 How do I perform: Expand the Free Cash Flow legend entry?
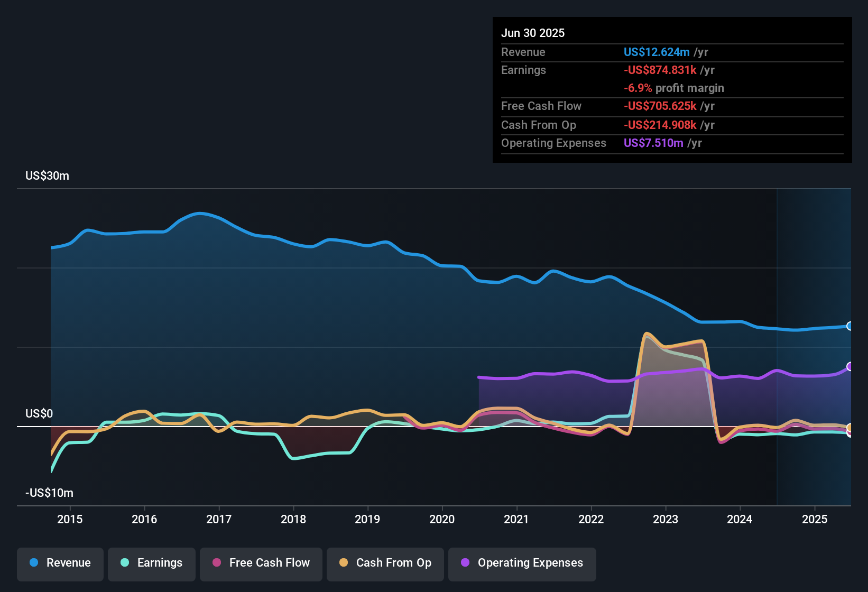[261, 563]
